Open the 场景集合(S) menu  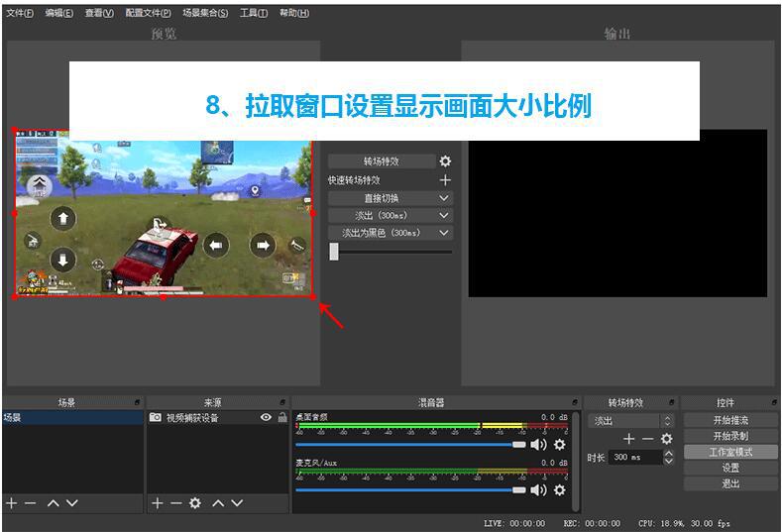pos(205,13)
